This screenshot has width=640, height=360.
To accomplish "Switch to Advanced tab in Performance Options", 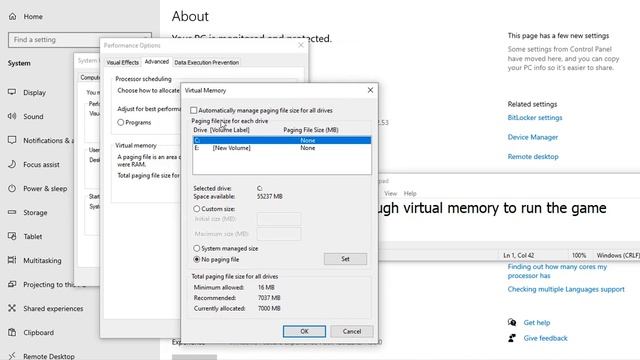I will (x=157, y=62).
